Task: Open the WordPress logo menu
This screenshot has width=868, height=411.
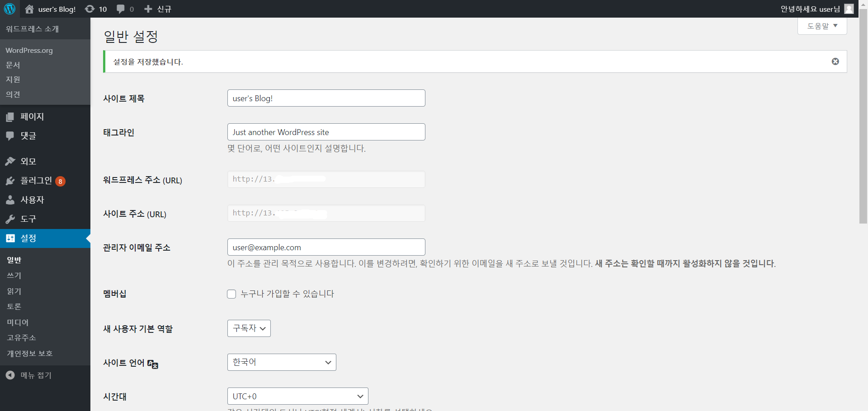Action: click(x=9, y=9)
